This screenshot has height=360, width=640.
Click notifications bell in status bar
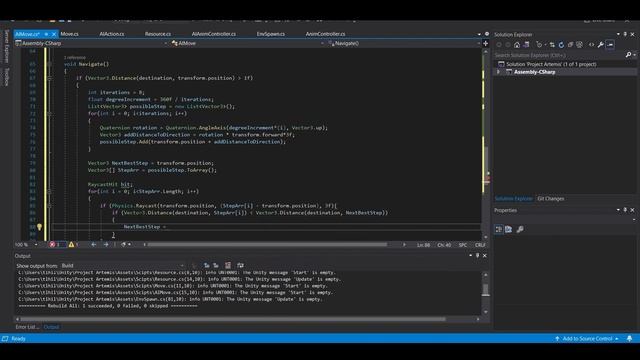(629, 339)
